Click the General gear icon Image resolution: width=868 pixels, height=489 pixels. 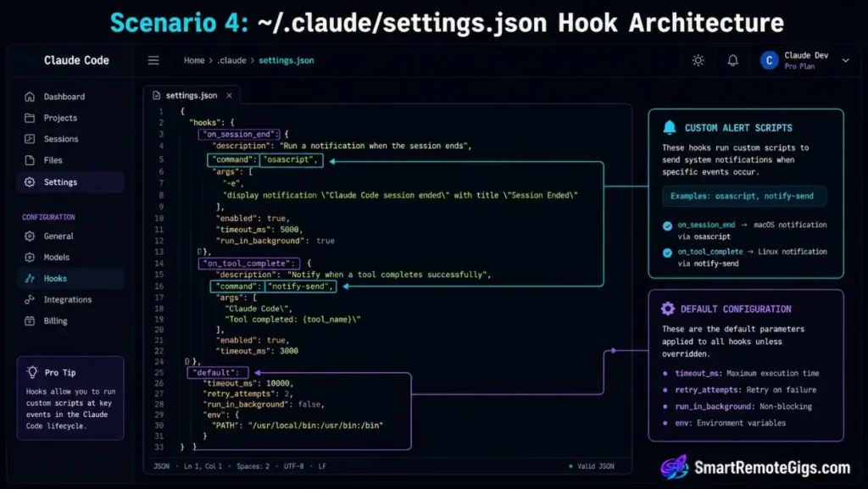click(30, 236)
